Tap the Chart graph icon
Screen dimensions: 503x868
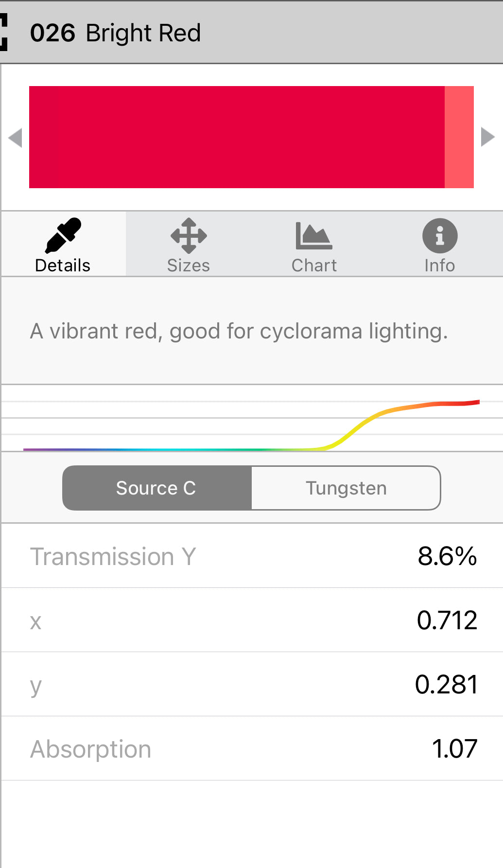314,236
